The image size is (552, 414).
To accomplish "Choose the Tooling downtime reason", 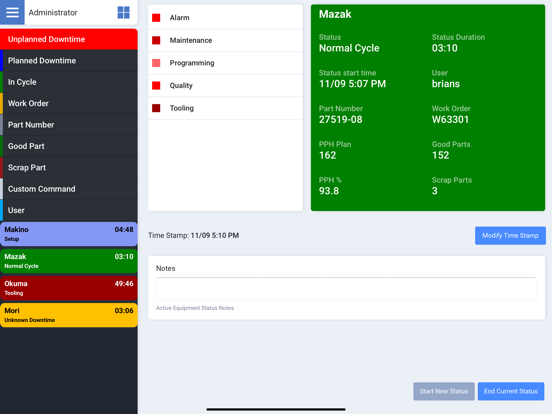I will coord(225,108).
